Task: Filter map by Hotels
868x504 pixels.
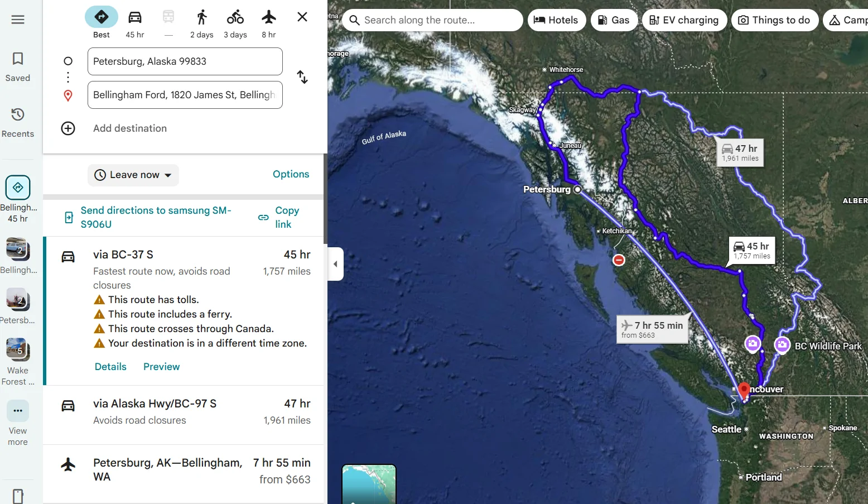Action: point(556,20)
